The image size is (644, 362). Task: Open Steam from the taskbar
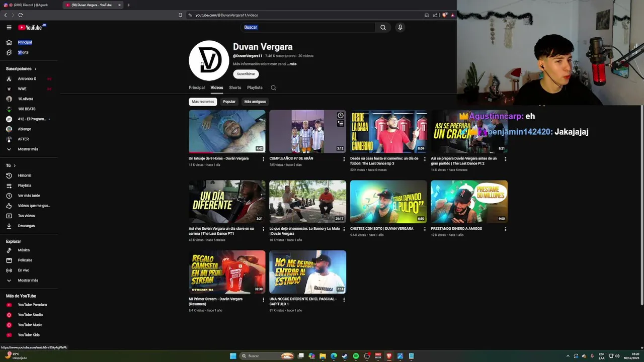tap(345, 356)
